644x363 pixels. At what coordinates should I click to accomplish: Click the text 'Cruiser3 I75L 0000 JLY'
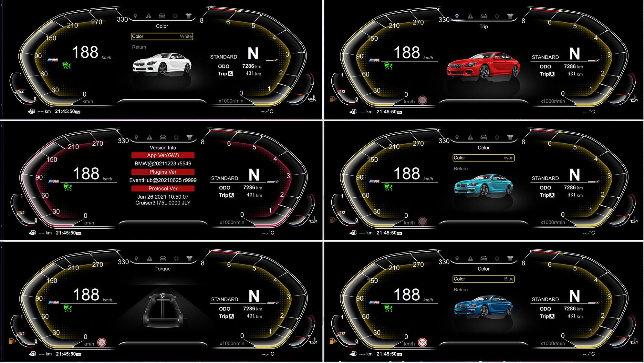pyautogui.click(x=163, y=203)
